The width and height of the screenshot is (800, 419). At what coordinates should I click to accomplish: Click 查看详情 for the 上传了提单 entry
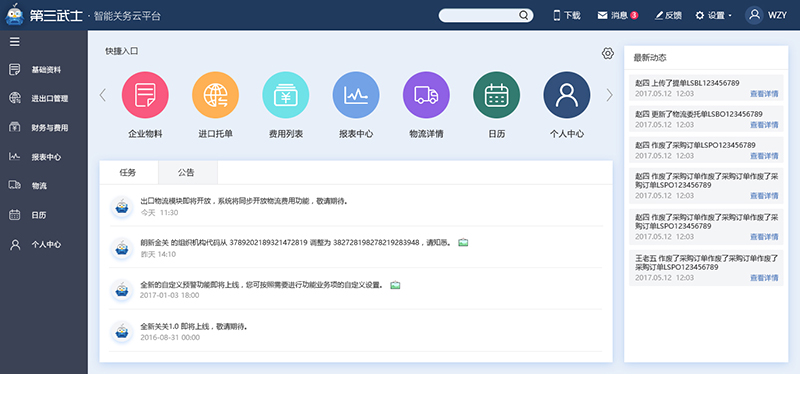click(764, 94)
